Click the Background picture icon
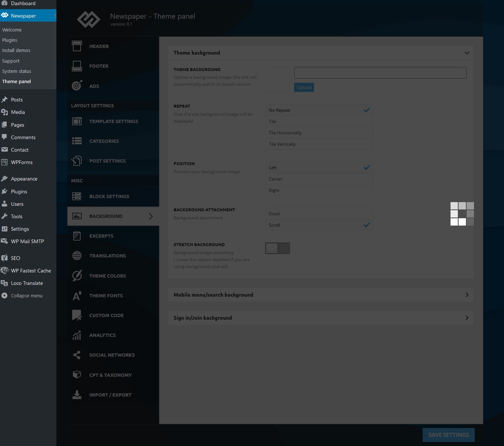 point(77,216)
